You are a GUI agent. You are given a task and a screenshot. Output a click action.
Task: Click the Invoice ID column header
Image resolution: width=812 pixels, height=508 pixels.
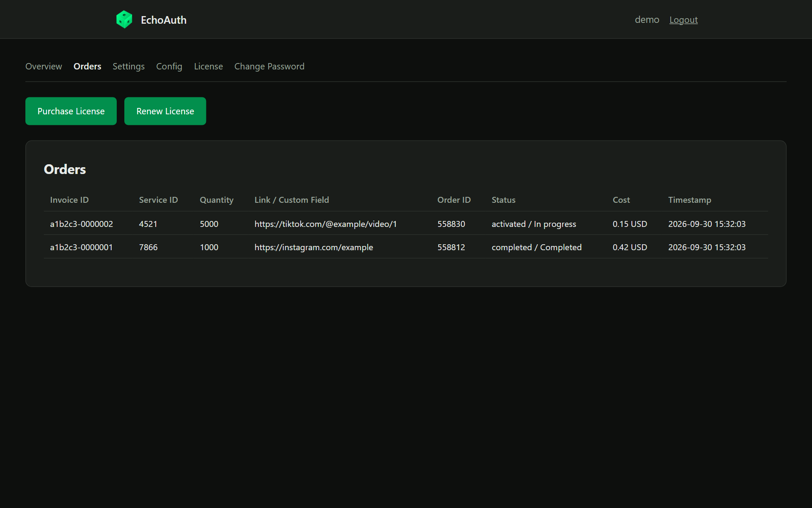coord(69,200)
